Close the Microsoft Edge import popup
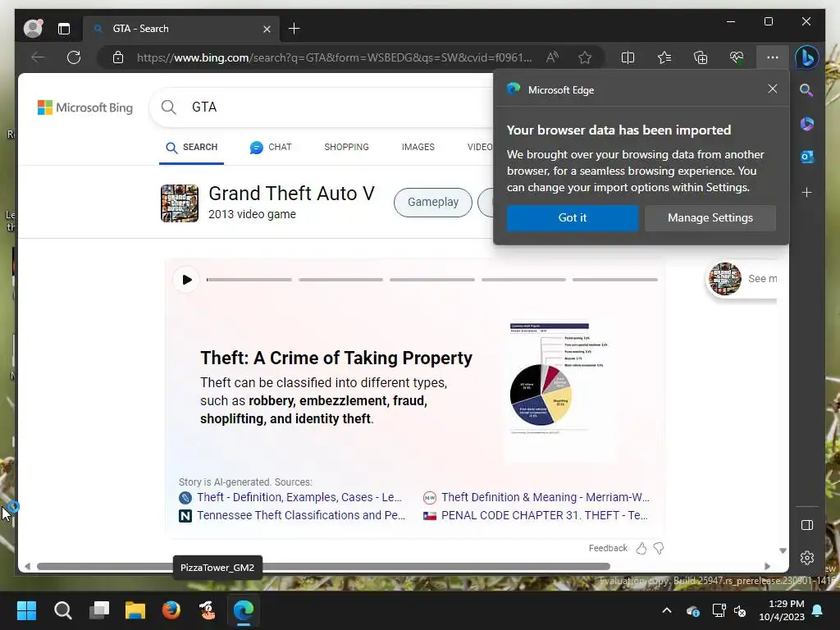This screenshot has width=840, height=630. (x=773, y=89)
